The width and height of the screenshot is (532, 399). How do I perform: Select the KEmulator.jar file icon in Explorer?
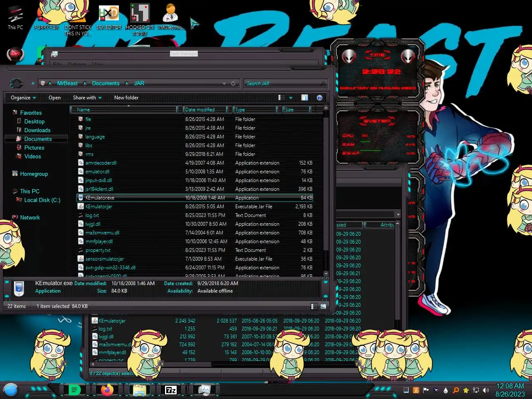tap(81, 206)
